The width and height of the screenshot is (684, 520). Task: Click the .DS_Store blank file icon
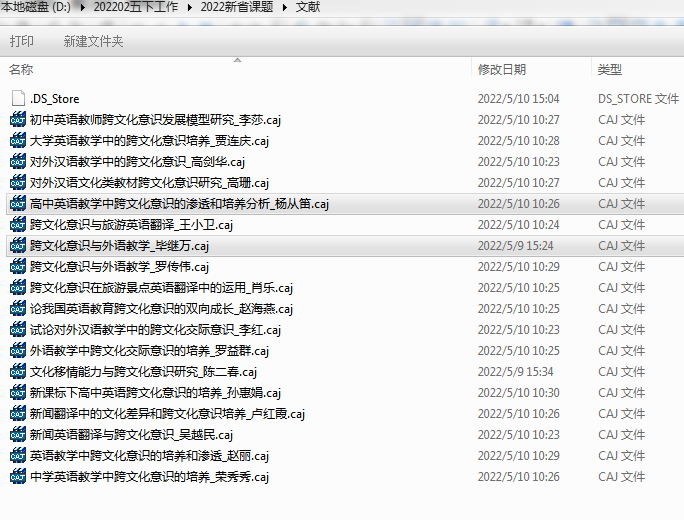[18, 99]
